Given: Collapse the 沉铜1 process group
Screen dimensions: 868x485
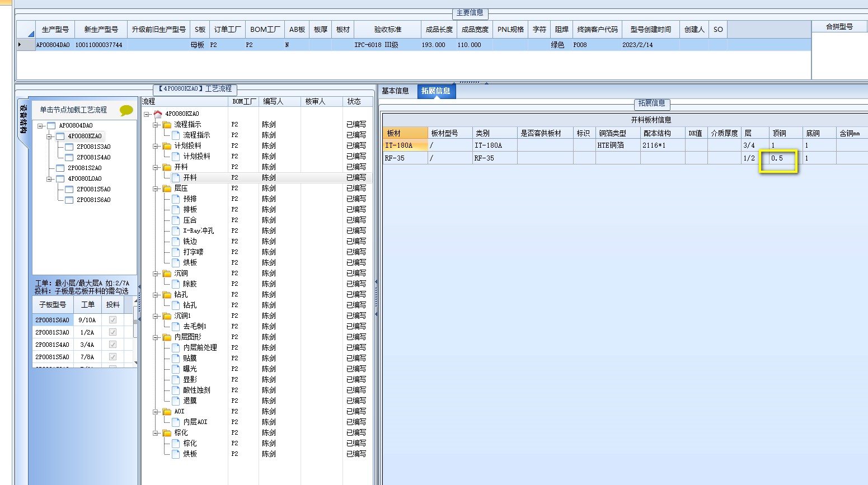Looking at the screenshot, I should (156, 316).
